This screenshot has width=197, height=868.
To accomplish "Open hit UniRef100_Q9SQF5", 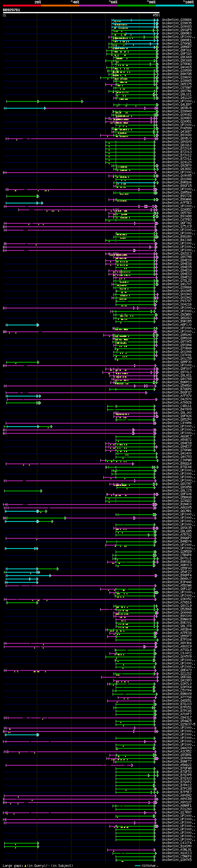I will [x=177, y=30].
